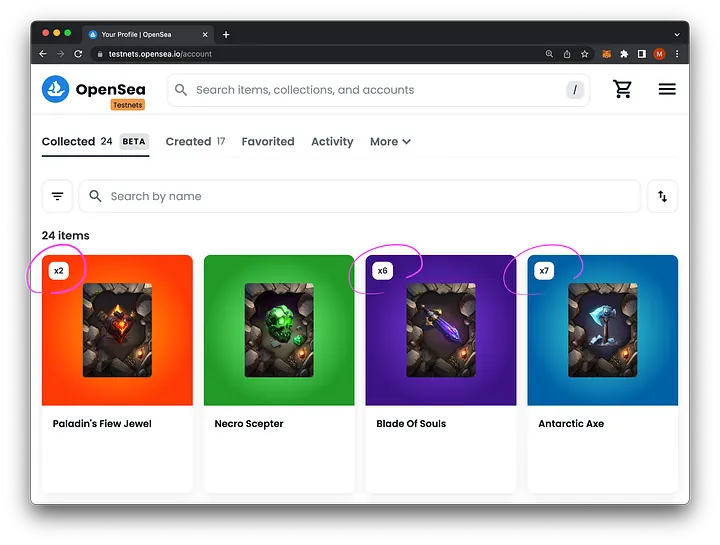Switch to the Favorited tab

268,142
